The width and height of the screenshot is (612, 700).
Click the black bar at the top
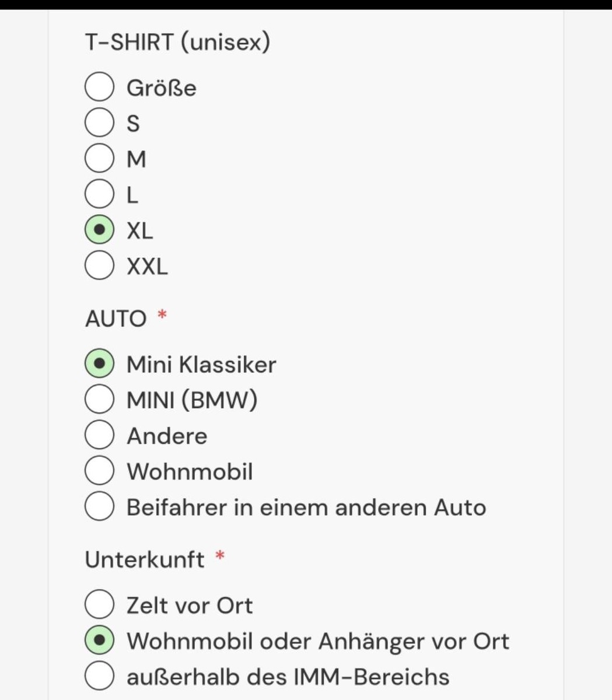click(306, 5)
